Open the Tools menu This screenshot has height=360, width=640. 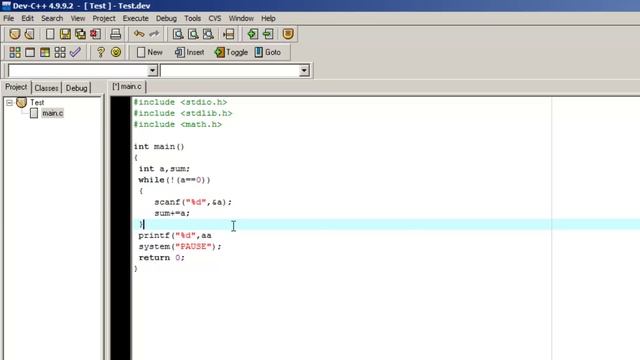[x=192, y=18]
